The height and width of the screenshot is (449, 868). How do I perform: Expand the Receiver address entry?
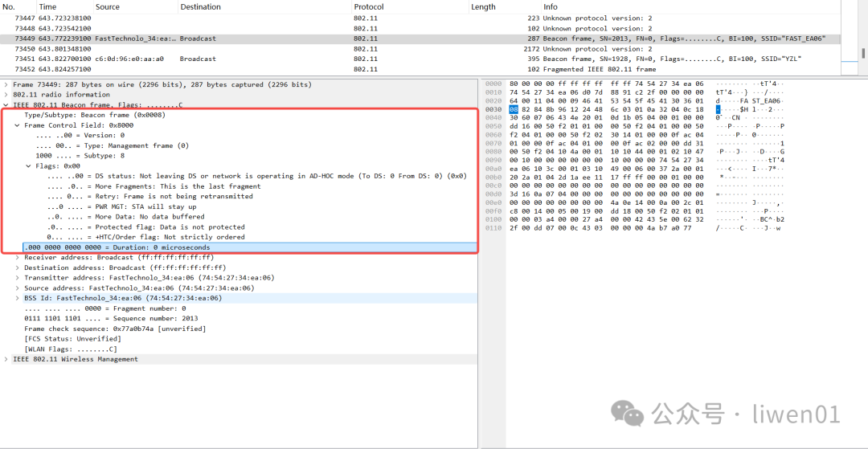(18, 258)
